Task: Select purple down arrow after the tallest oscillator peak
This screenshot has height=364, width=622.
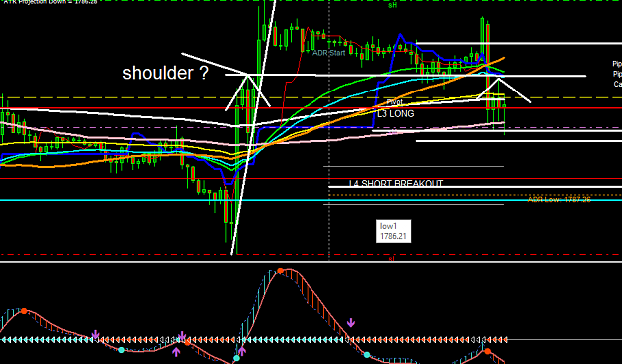Action: pos(351,323)
